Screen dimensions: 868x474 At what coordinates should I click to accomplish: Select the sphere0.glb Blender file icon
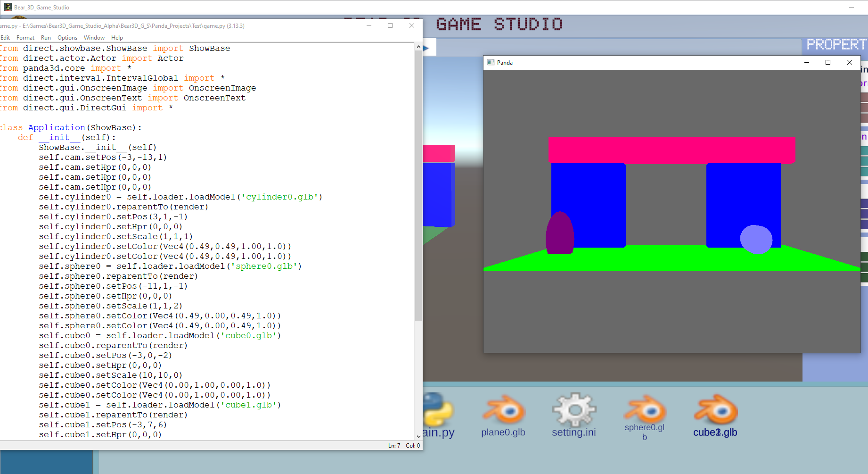645,408
